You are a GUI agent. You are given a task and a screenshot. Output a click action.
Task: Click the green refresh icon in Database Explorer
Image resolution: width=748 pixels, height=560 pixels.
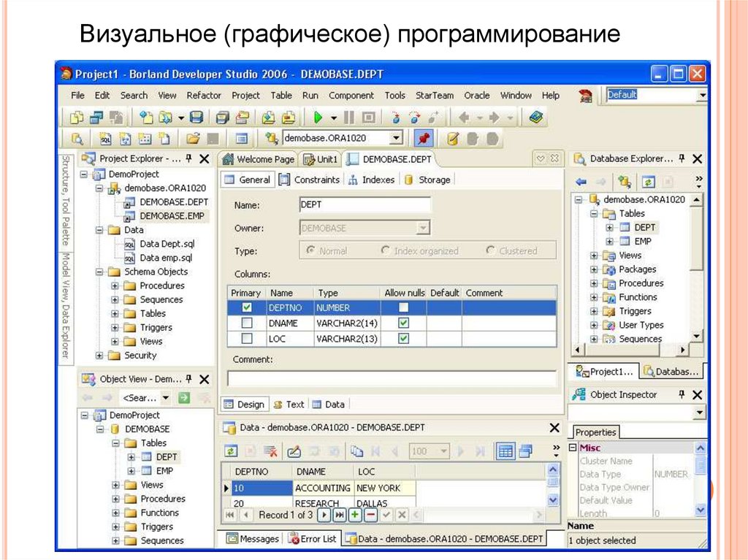648,182
